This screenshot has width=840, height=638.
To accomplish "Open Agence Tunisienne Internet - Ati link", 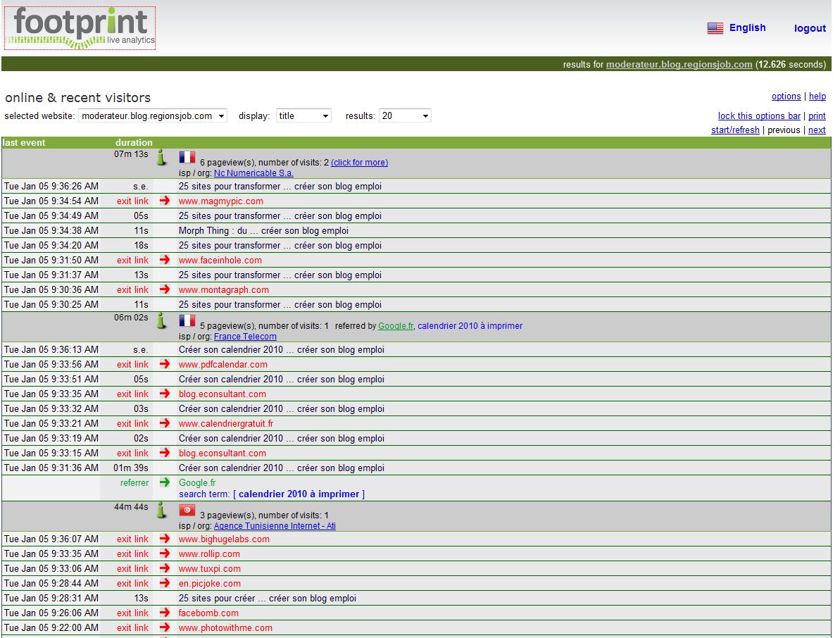I will pyautogui.click(x=275, y=526).
